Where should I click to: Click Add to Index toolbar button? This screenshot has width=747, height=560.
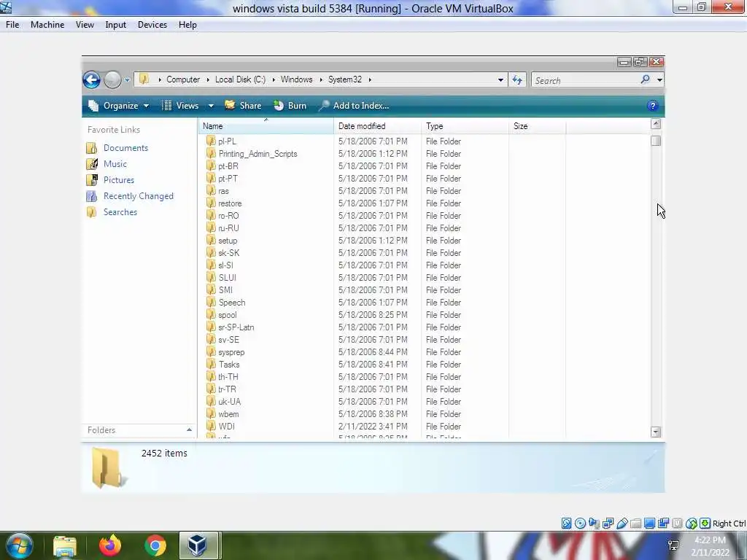pyautogui.click(x=354, y=106)
